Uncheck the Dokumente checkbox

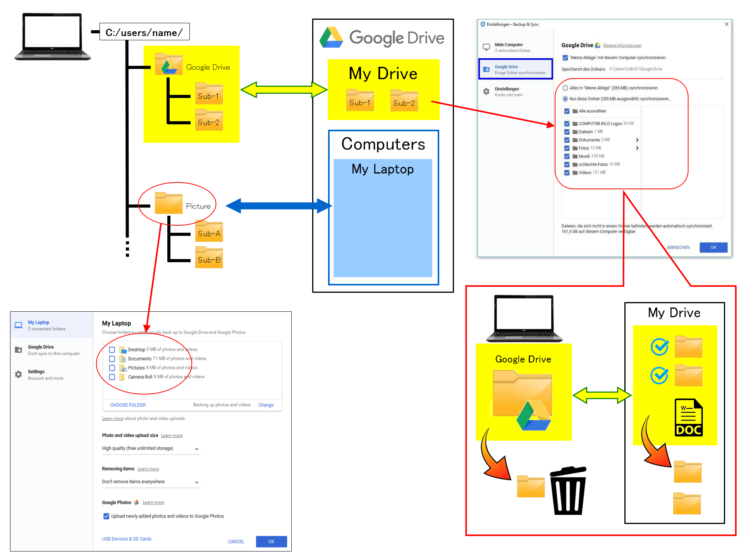coord(567,140)
